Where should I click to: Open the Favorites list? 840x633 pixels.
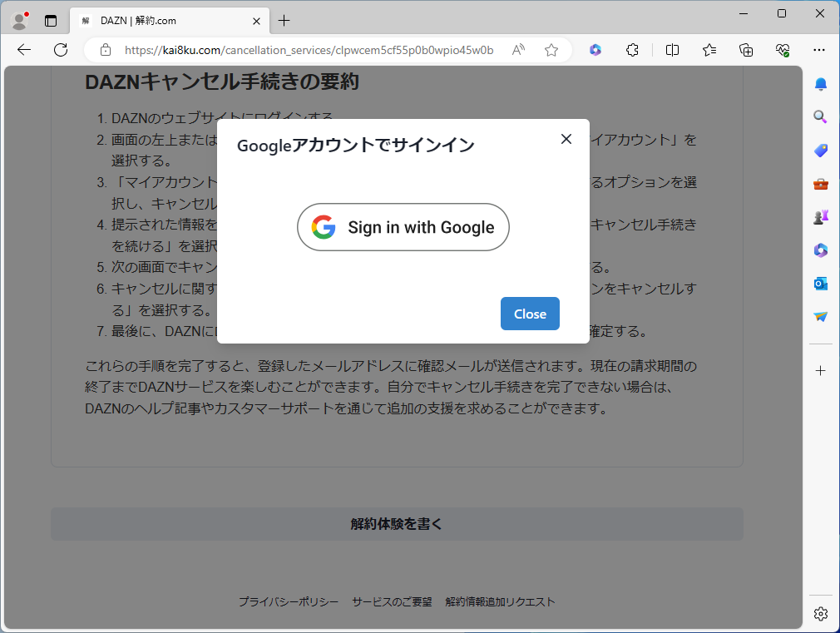[x=709, y=50]
